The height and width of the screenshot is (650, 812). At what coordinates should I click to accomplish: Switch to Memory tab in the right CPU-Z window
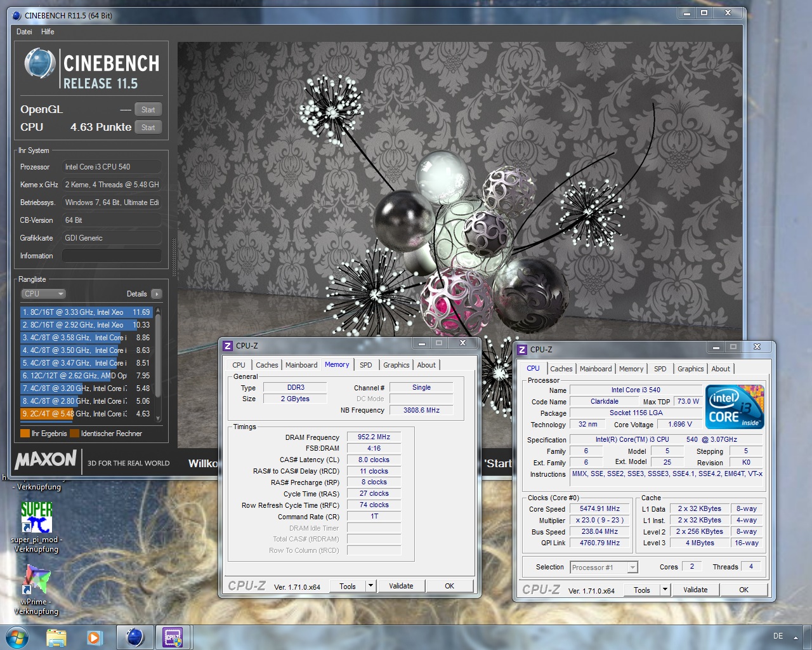coord(631,369)
